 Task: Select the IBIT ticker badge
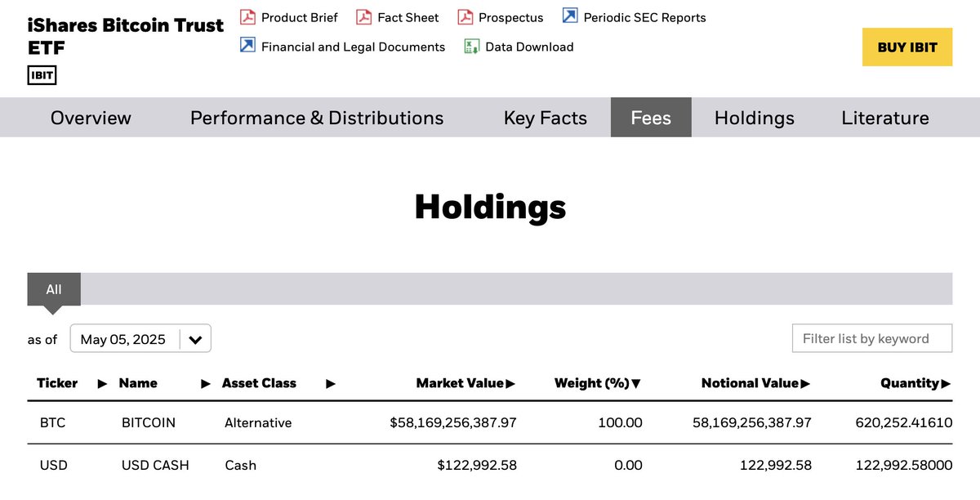[x=42, y=74]
